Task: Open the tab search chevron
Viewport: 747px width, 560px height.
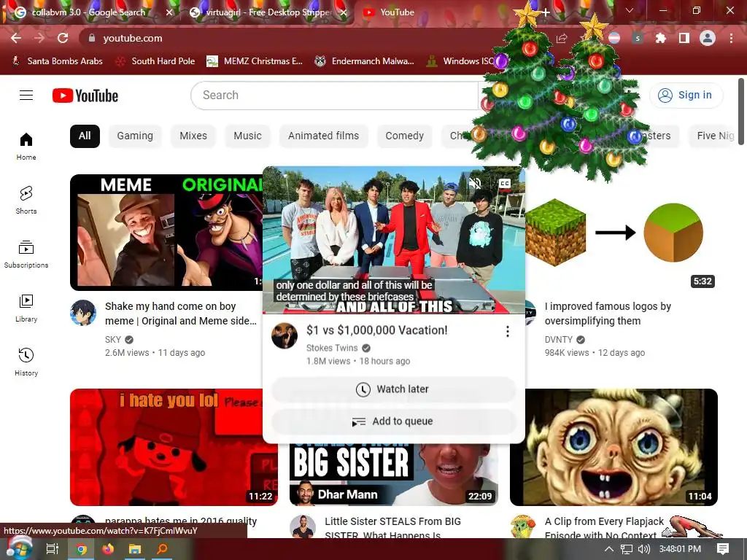Action: [x=630, y=10]
